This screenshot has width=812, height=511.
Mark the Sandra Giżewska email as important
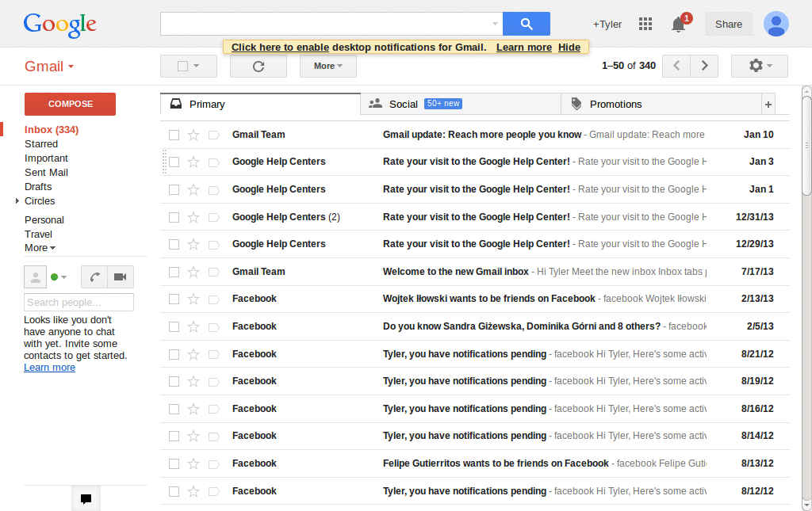coord(213,327)
